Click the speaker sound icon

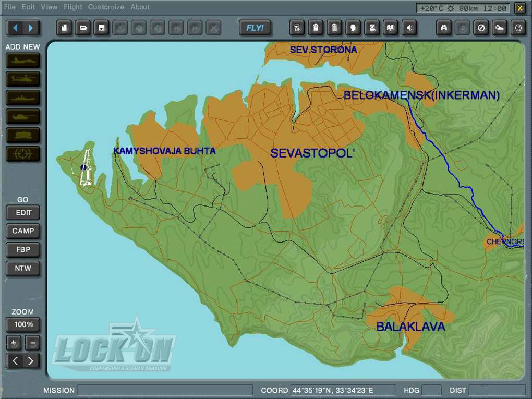pos(409,28)
